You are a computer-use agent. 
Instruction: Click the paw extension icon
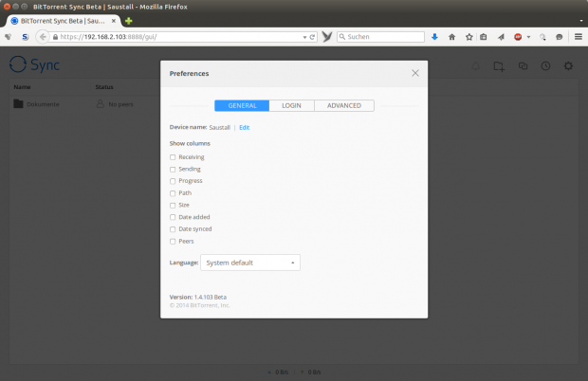(x=9, y=37)
